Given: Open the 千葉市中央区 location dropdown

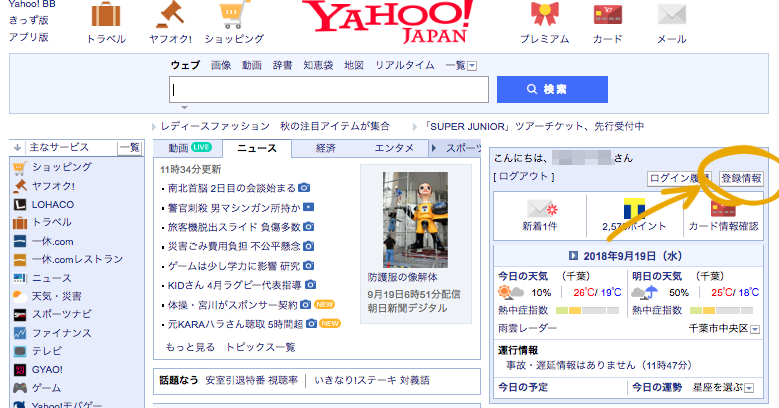Looking at the screenshot, I should 755,329.
